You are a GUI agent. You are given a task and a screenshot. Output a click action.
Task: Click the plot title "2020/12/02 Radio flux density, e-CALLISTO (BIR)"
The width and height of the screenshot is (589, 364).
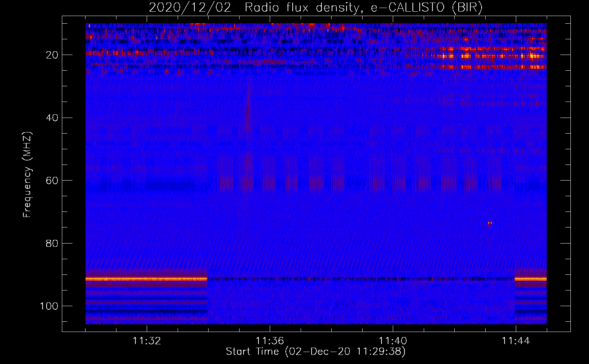coord(316,7)
